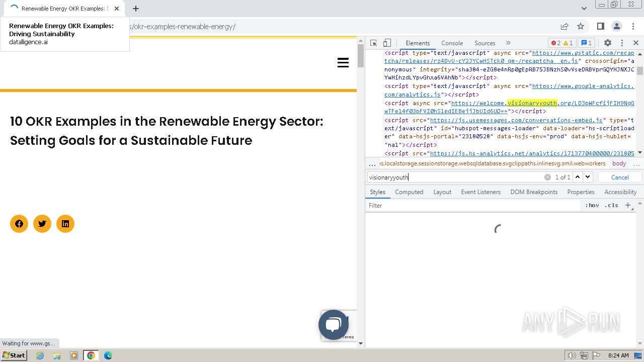Cancel the DevTools search

point(620,177)
